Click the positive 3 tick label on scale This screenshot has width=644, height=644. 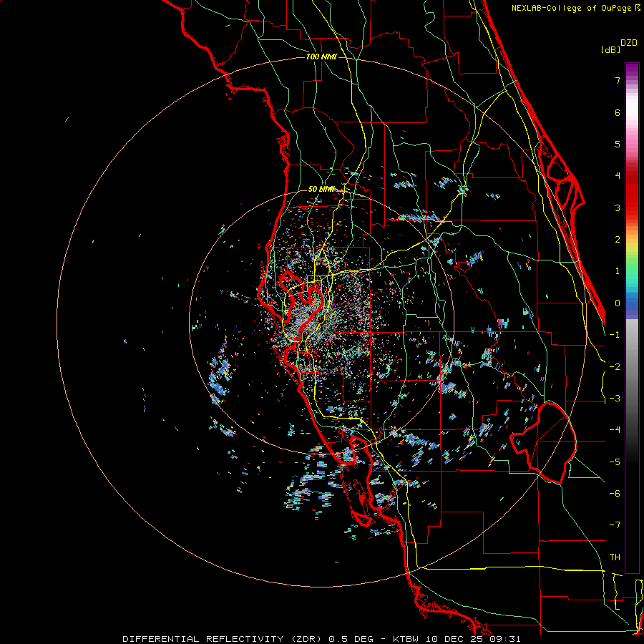[618, 208]
